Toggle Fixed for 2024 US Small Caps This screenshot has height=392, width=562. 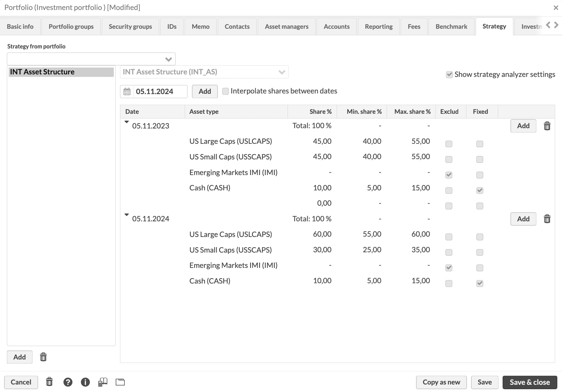click(x=480, y=252)
